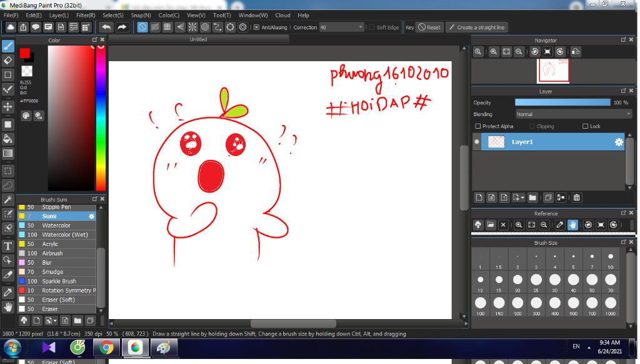Choose the Lasso selection tool

point(7,185)
